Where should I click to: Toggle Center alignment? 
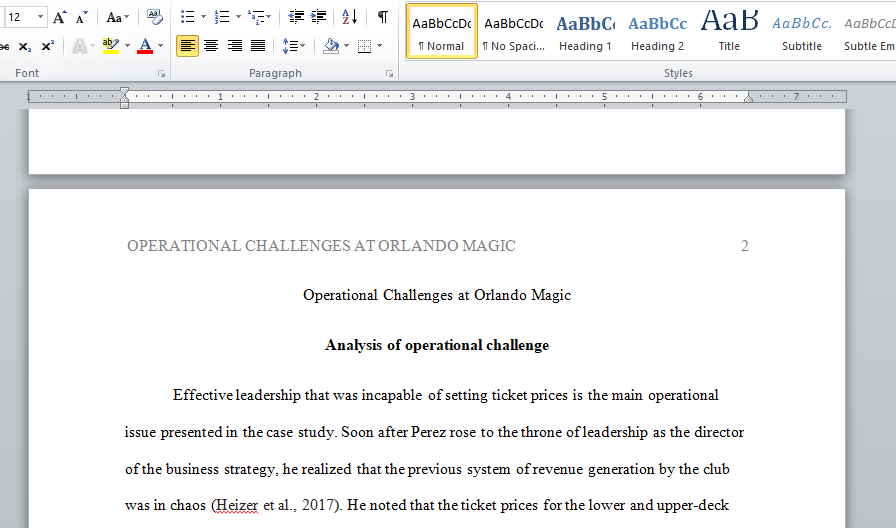pos(211,46)
